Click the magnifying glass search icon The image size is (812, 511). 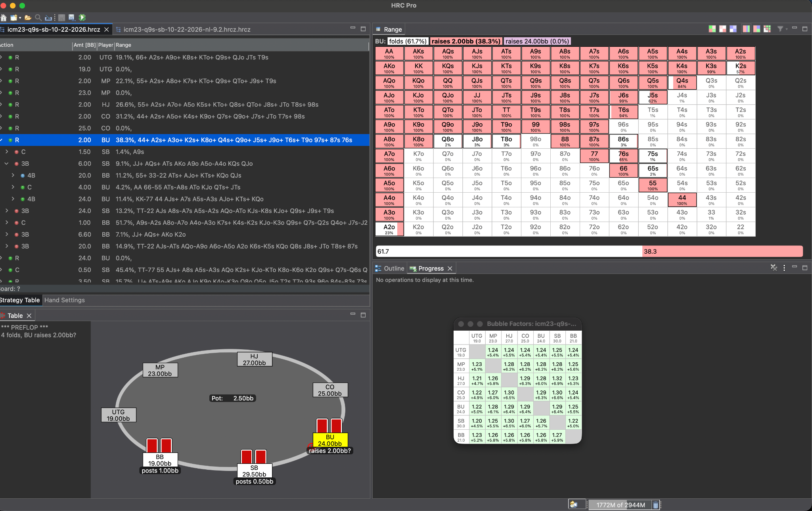pos(38,17)
